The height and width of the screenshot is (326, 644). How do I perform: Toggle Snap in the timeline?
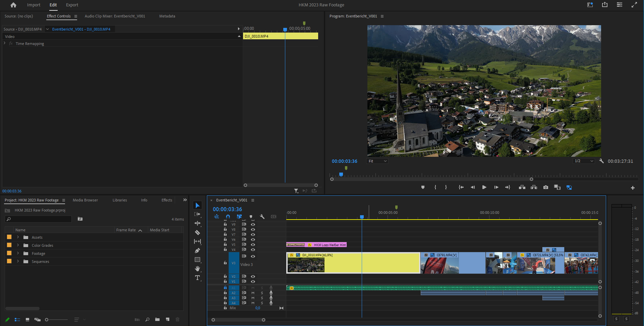coord(228,217)
